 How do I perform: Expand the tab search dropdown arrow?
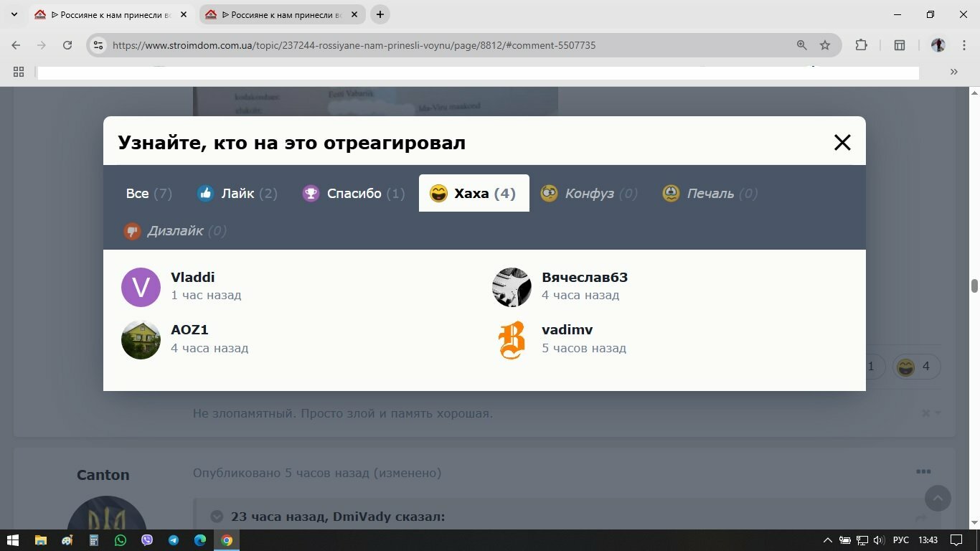(14, 14)
